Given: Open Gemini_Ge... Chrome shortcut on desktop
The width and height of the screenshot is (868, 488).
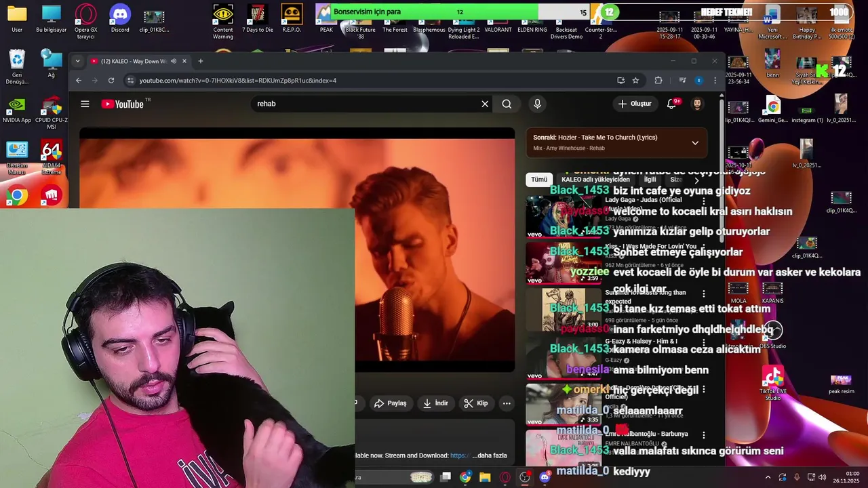Looking at the screenshot, I should pos(772,110).
